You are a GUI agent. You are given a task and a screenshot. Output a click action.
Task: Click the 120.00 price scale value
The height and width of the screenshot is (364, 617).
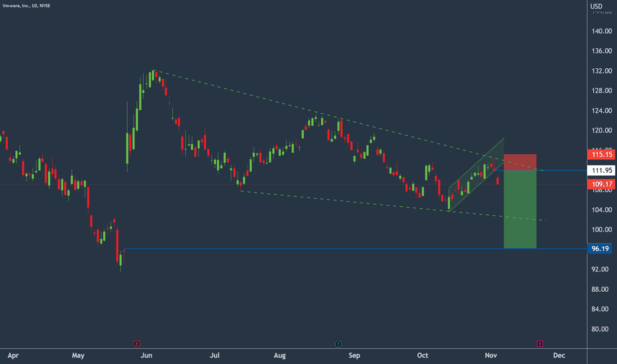pos(602,130)
